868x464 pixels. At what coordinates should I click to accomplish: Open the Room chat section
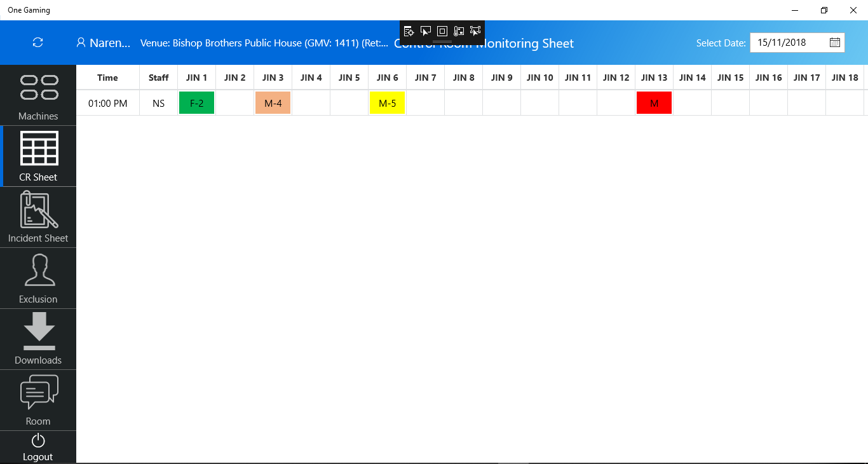38,400
